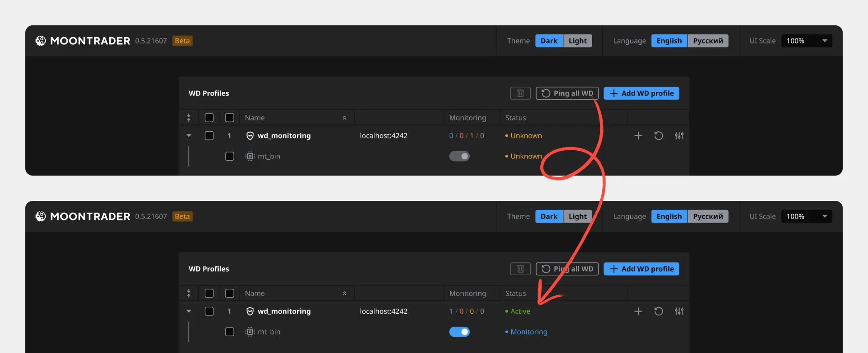Click Name column sort chevron in upper table
Viewport: 868px width, 353px height.
(x=344, y=118)
